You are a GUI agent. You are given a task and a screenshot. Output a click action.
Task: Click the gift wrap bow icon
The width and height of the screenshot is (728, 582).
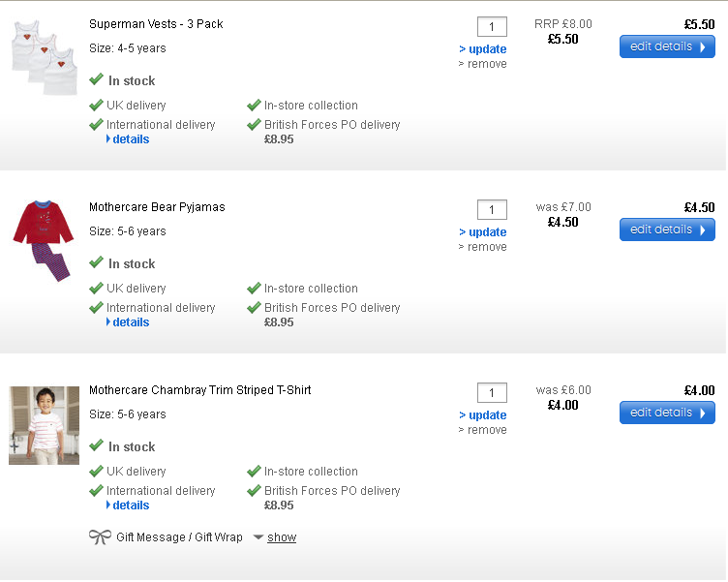[100, 537]
